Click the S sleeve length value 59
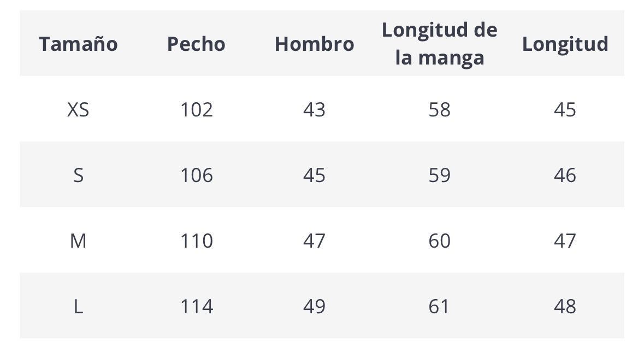Screen dimensions: 644x351 click(x=439, y=175)
